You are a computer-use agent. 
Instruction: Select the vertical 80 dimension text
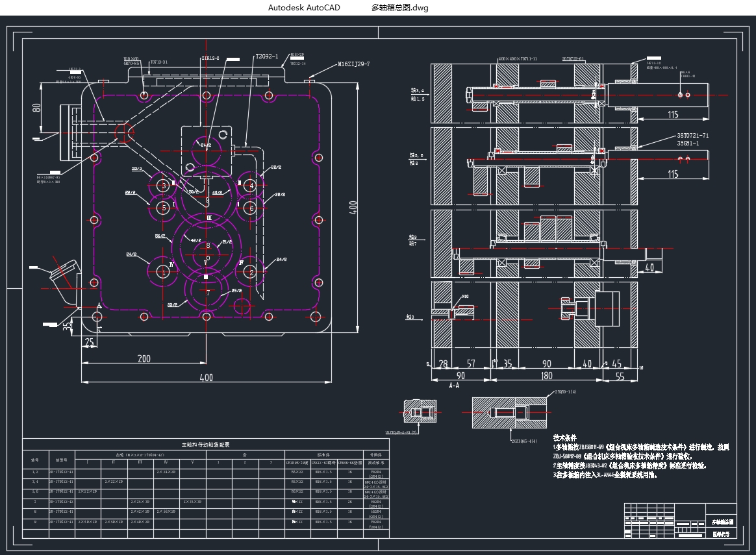coord(36,108)
